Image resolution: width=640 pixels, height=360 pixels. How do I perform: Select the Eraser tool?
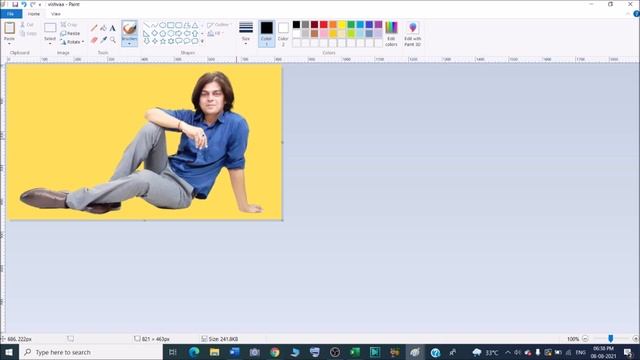coord(94,40)
